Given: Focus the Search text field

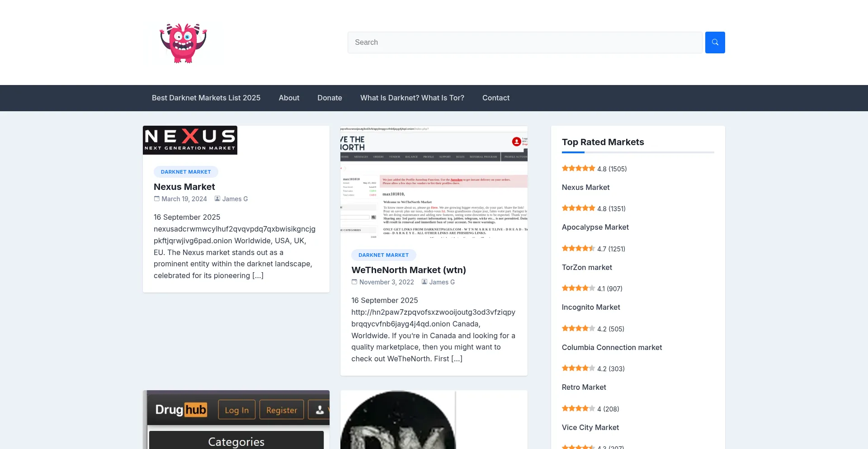Looking at the screenshot, I should point(525,43).
